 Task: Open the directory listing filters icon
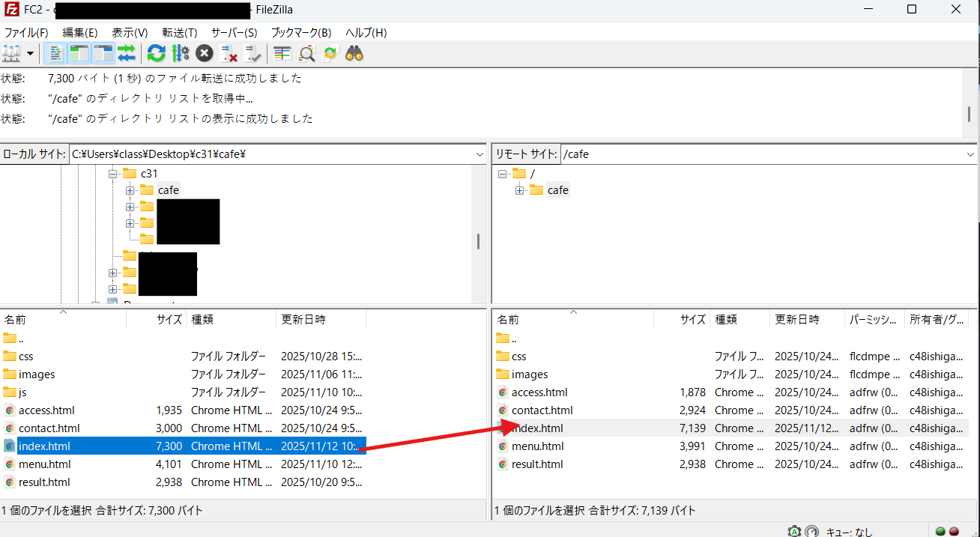click(282, 53)
